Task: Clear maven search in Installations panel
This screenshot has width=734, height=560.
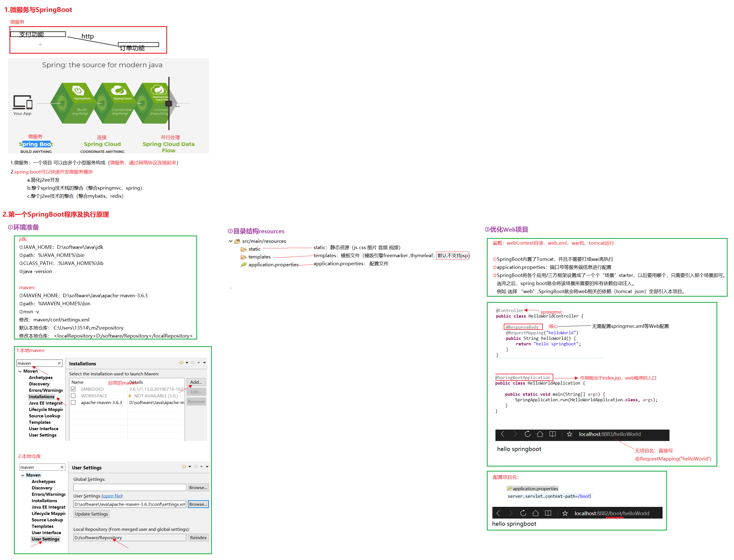Action: tap(59, 363)
